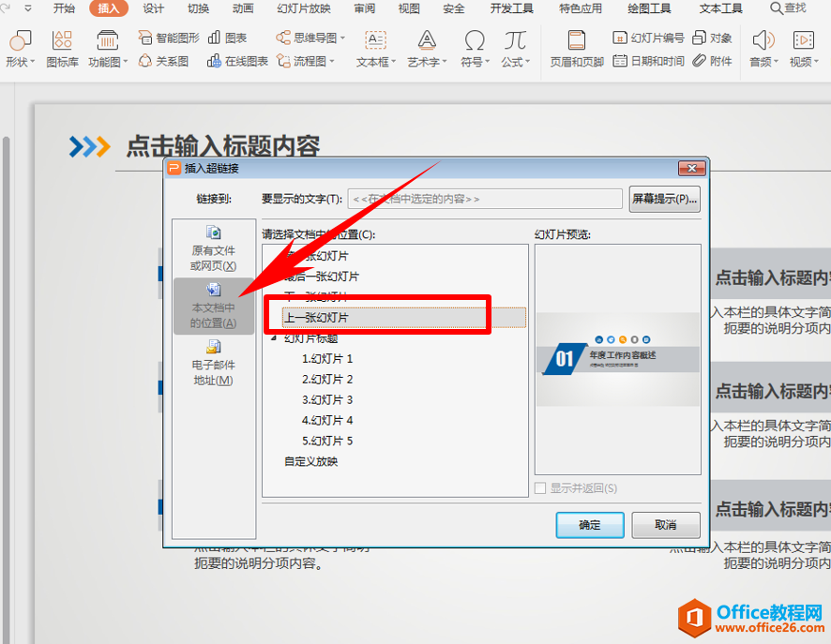Image resolution: width=831 pixels, height=644 pixels.
Task: Click the slide preview thumbnail in dialog
Action: click(x=618, y=360)
